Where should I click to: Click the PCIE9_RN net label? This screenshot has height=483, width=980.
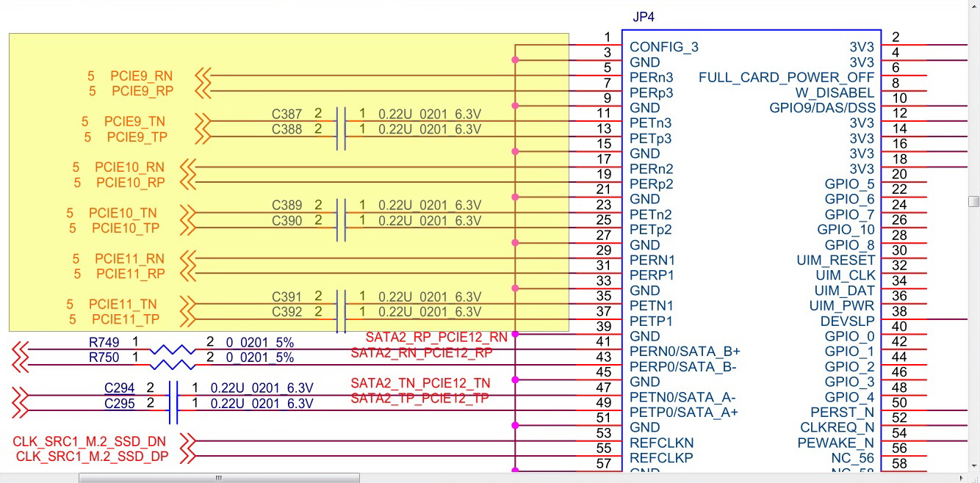coord(143,76)
